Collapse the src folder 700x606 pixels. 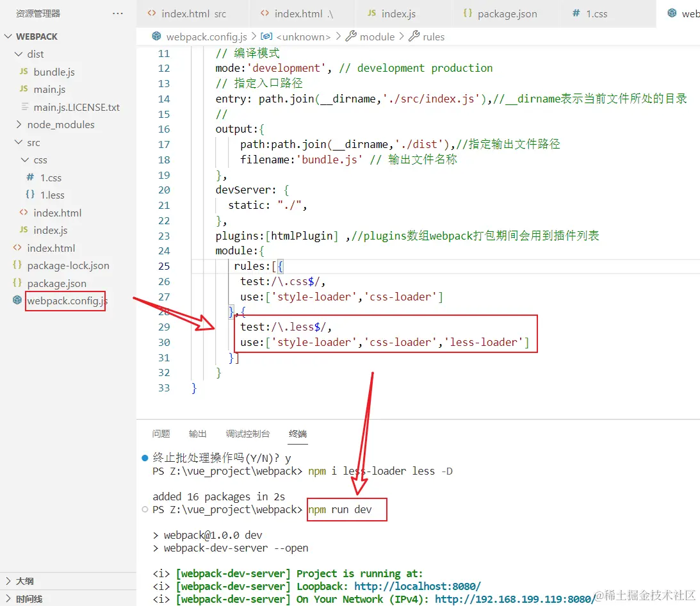pos(19,142)
